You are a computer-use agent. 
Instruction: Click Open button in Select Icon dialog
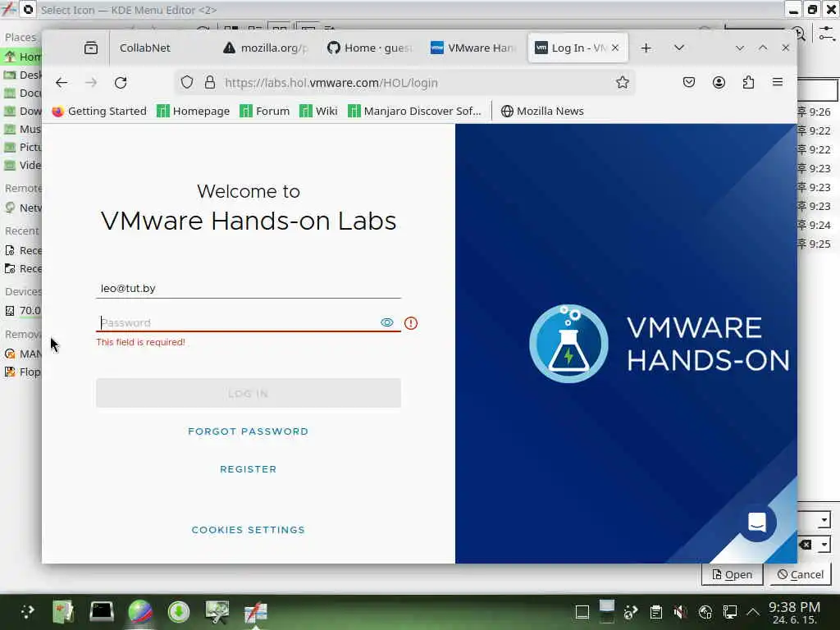click(x=732, y=574)
